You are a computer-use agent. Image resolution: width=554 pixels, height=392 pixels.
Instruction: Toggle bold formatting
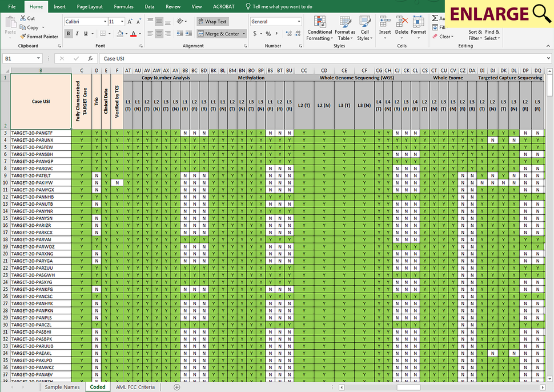pos(68,33)
